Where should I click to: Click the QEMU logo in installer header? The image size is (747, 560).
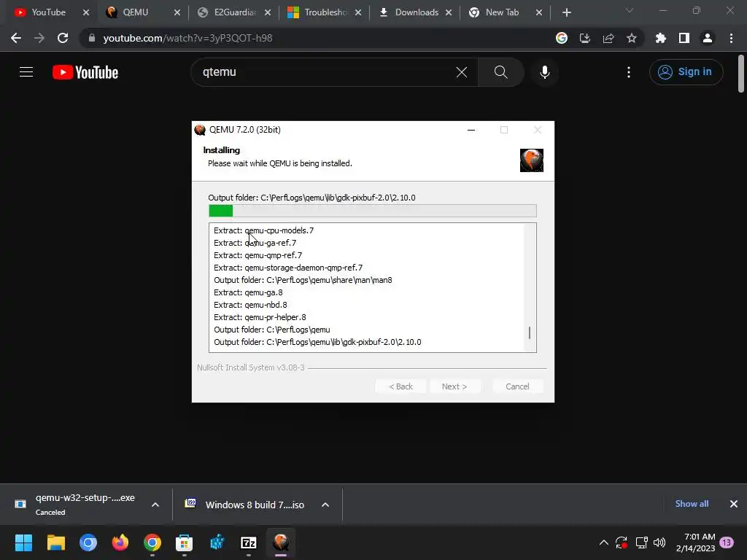532,160
